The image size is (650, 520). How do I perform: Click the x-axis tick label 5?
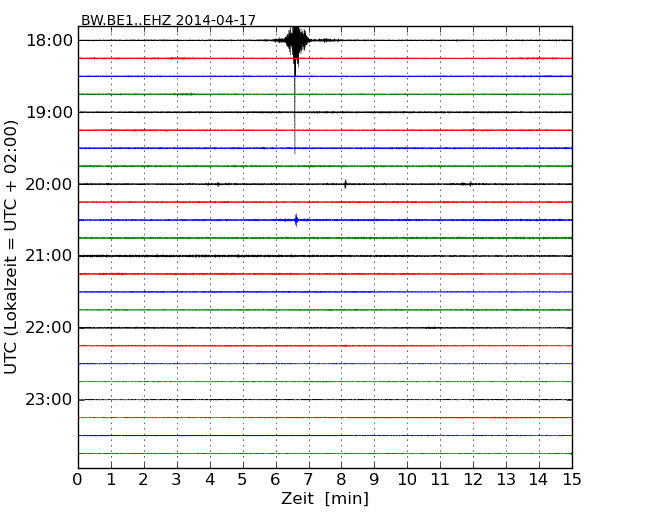click(x=242, y=479)
